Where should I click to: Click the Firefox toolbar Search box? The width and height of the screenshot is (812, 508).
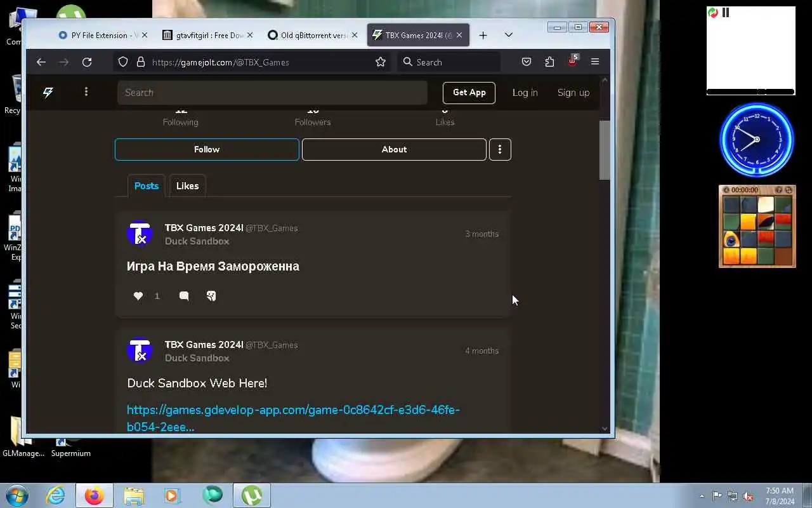click(x=450, y=62)
